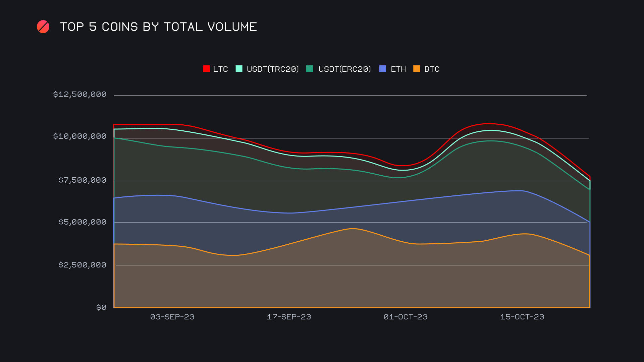The width and height of the screenshot is (644, 362).
Task: Toggle the USDT(ERC20) legend label
Action: [x=344, y=69]
